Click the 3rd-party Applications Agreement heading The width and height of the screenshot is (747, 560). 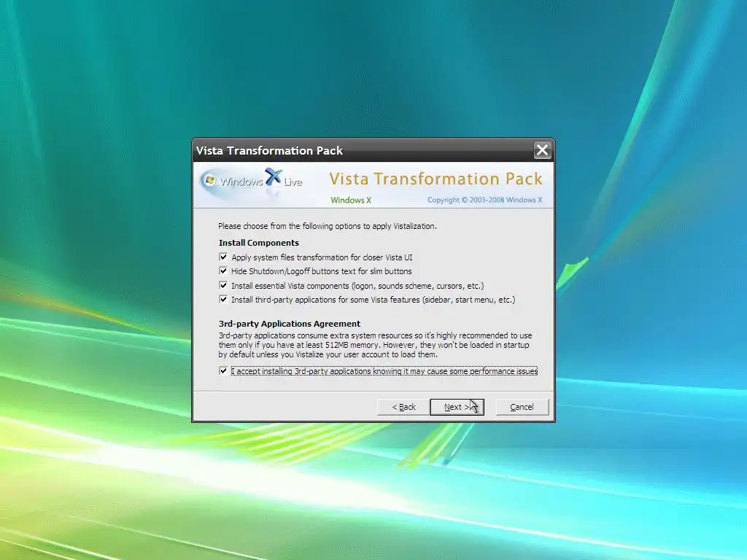pos(289,324)
